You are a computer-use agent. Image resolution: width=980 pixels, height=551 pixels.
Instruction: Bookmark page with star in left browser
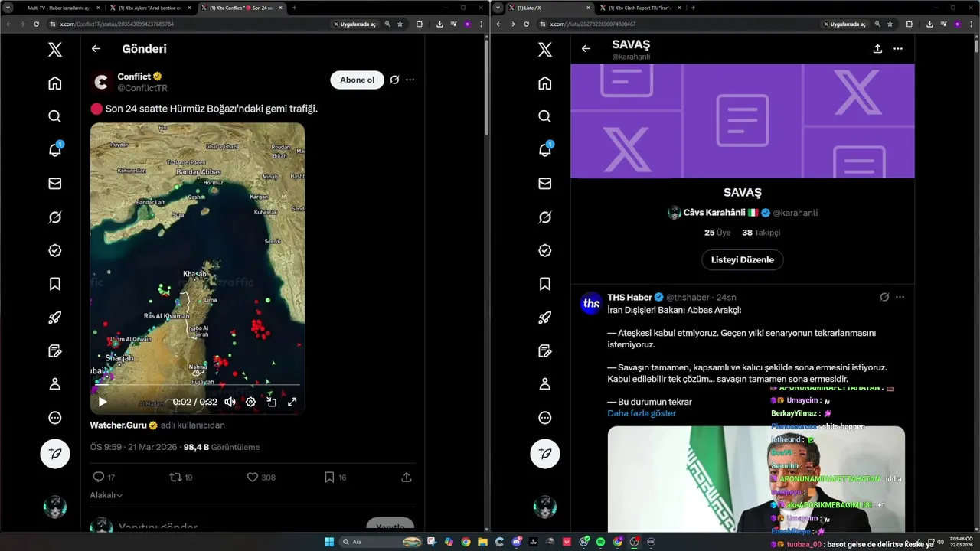(400, 24)
